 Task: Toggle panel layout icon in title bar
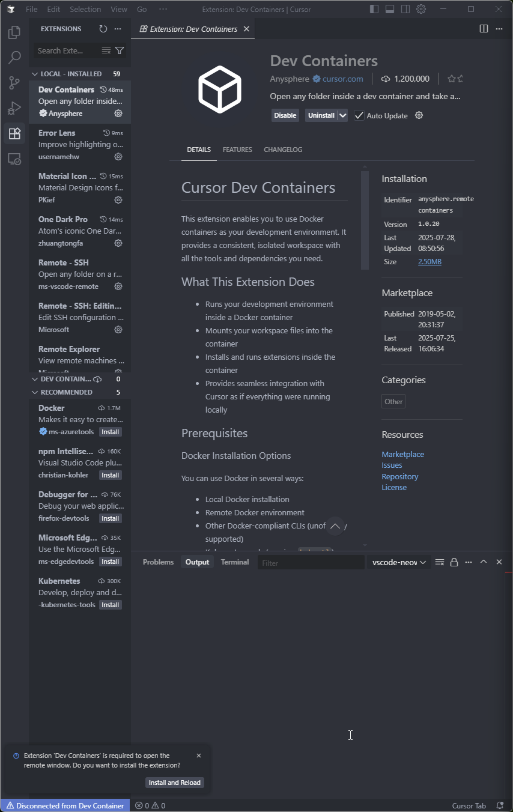[390, 9]
